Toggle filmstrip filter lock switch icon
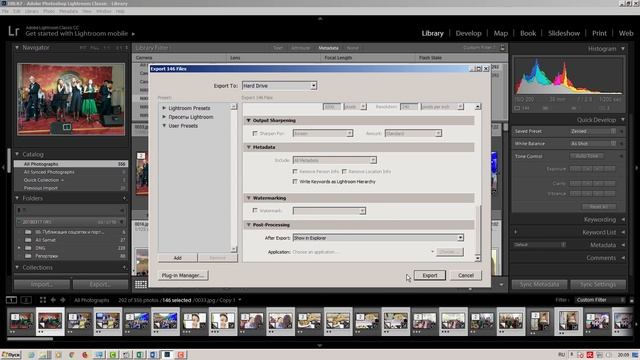 point(631,300)
